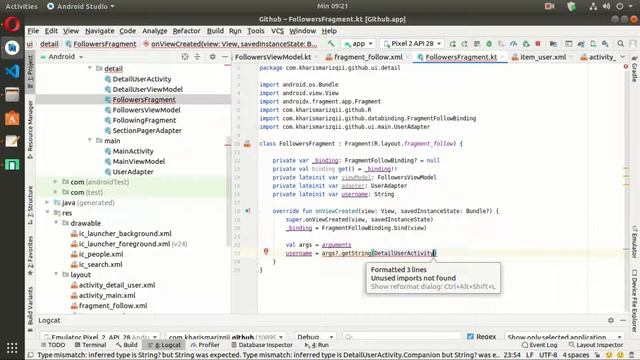This screenshot has width=640, height=360.
Task: Open the TODO tool window
Action: coord(53,345)
